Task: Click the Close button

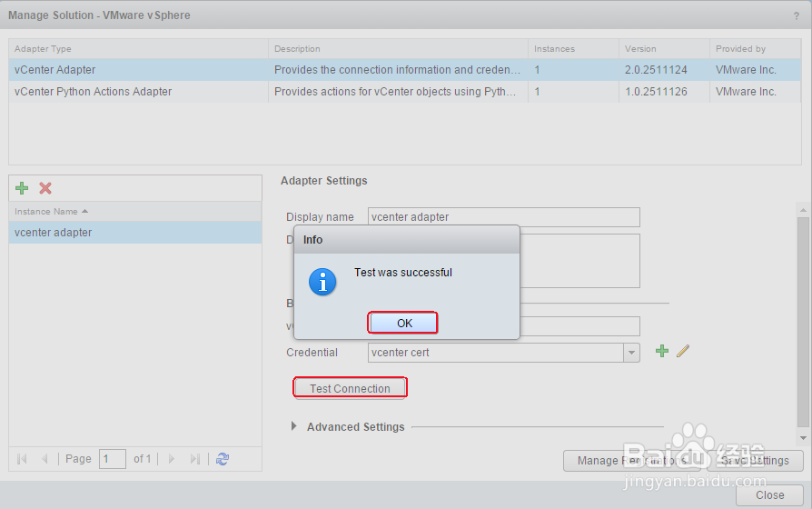Action: click(769, 495)
